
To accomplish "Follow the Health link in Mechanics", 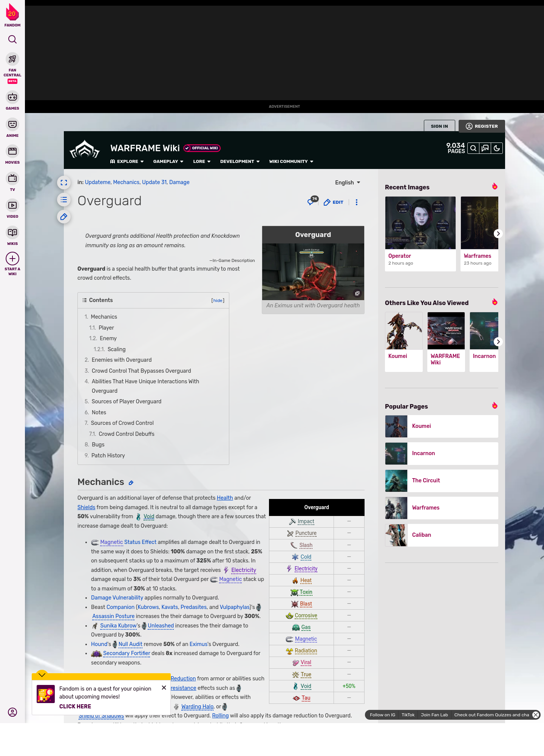I will (x=225, y=498).
